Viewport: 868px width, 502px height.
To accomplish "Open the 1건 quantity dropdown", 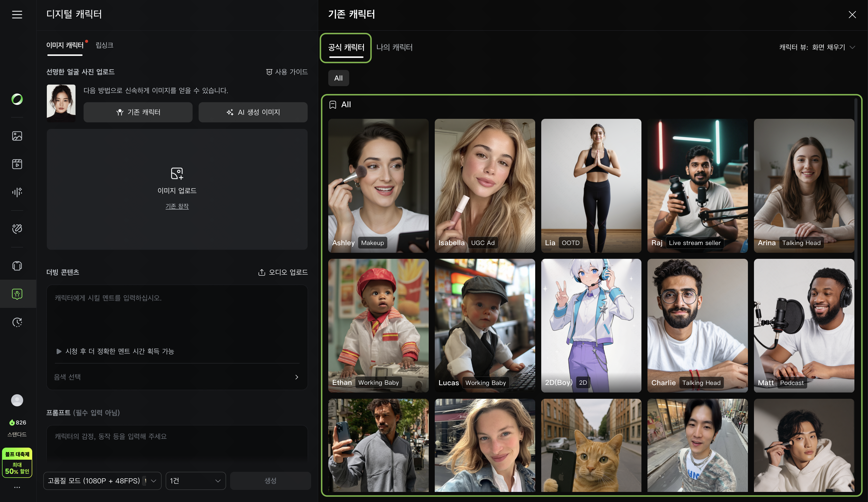I will pyautogui.click(x=196, y=481).
